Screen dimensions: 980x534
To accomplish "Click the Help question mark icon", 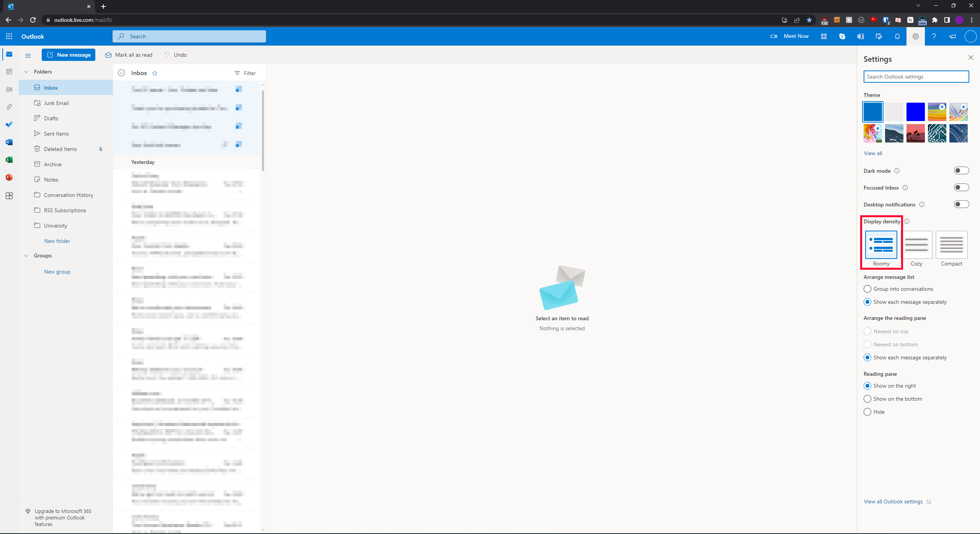I will click(x=934, y=36).
